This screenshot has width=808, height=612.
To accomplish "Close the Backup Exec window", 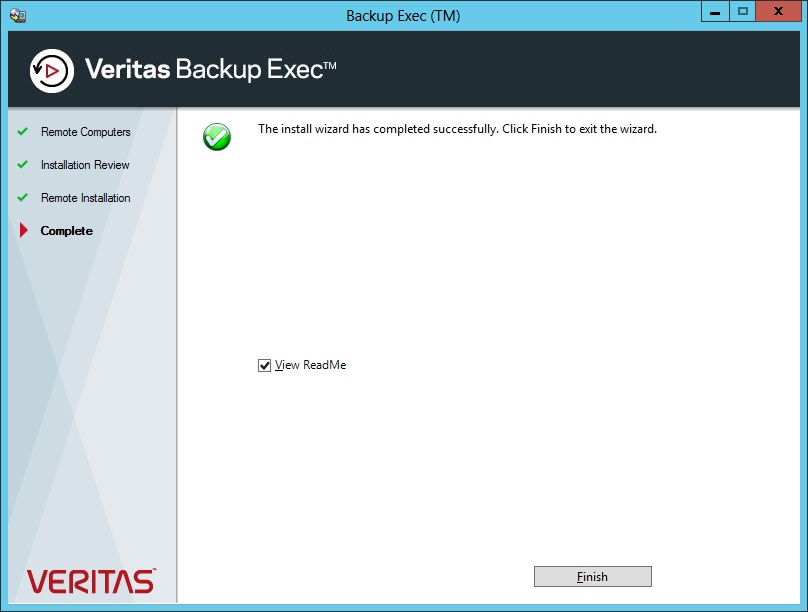I will (779, 11).
